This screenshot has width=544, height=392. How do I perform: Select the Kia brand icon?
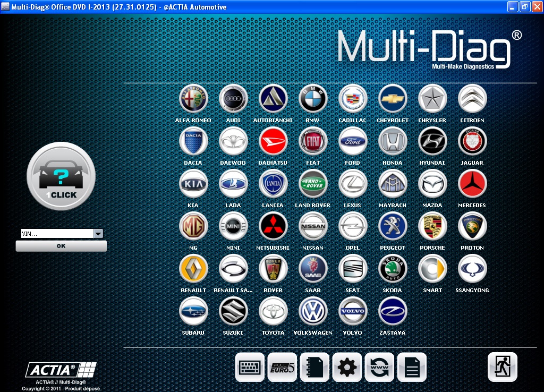click(193, 184)
